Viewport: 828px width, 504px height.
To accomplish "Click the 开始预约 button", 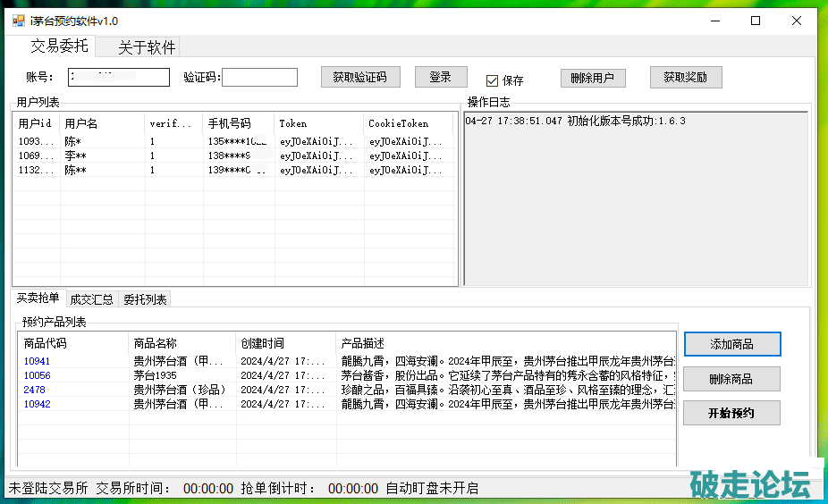I will click(x=731, y=413).
